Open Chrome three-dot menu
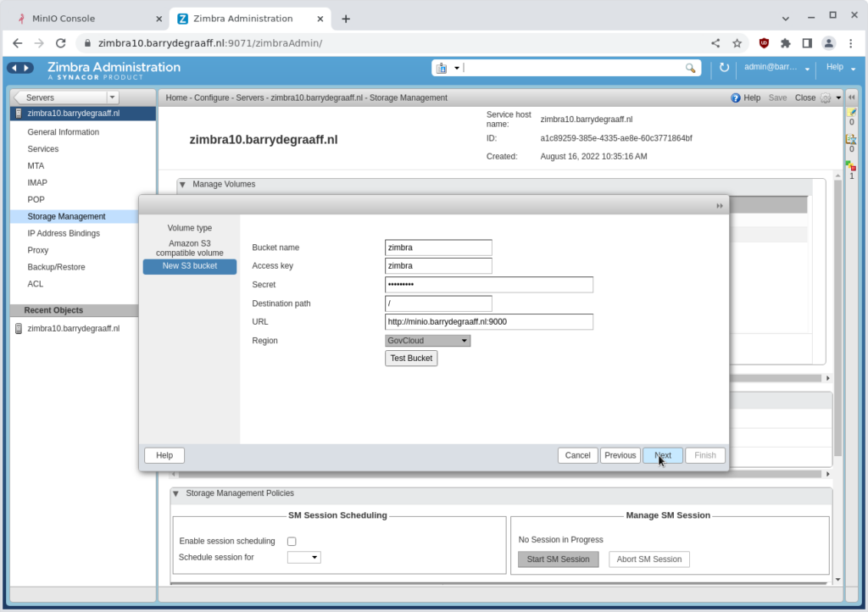This screenshot has height=612, width=868. pos(851,43)
